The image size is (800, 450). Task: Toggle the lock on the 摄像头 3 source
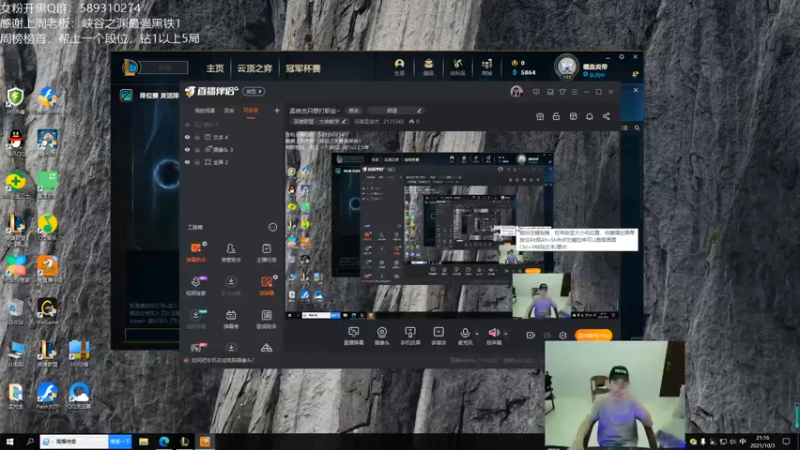click(x=197, y=149)
